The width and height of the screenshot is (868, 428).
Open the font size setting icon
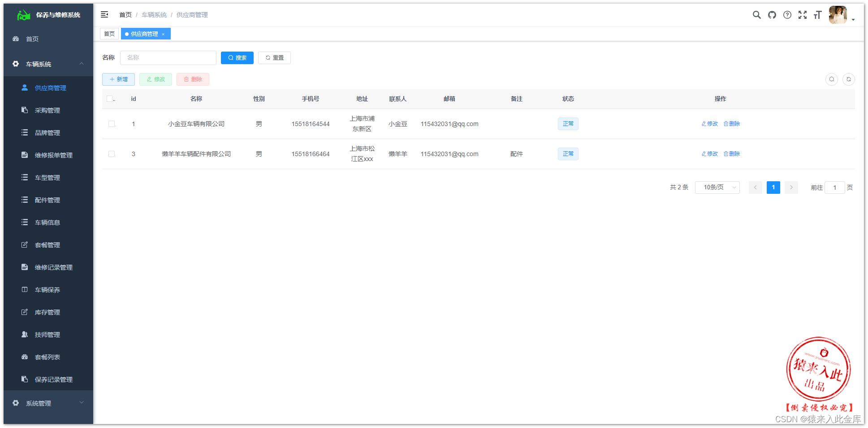818,15
